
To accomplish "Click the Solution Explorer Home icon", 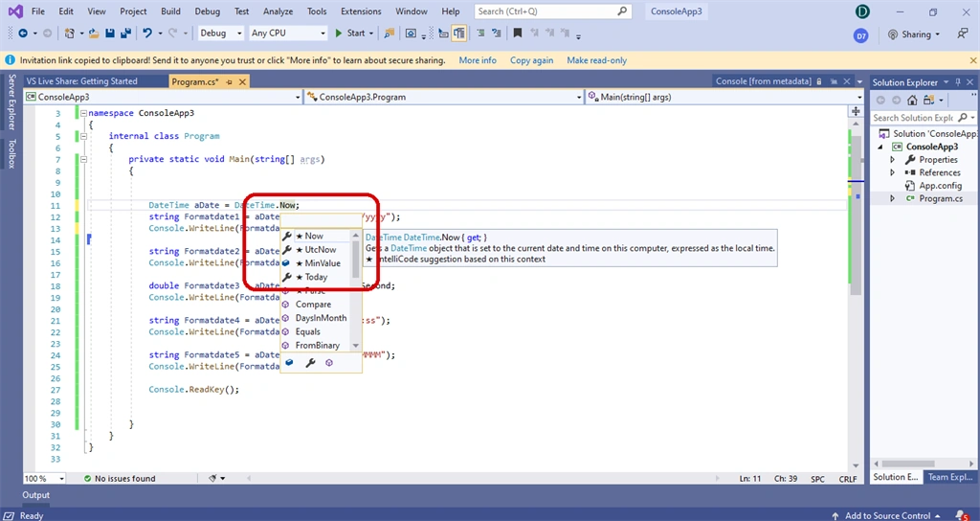I will tap(912, 100).
